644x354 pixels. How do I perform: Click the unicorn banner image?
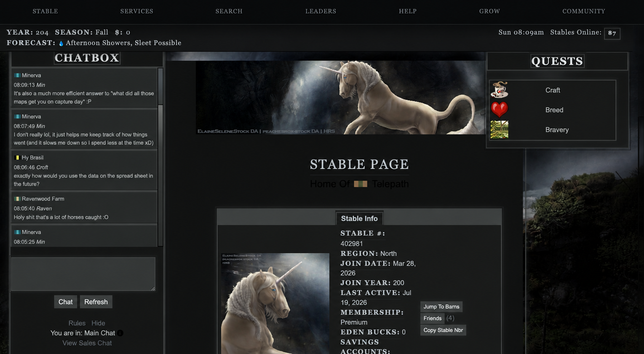tap(340, 97)
